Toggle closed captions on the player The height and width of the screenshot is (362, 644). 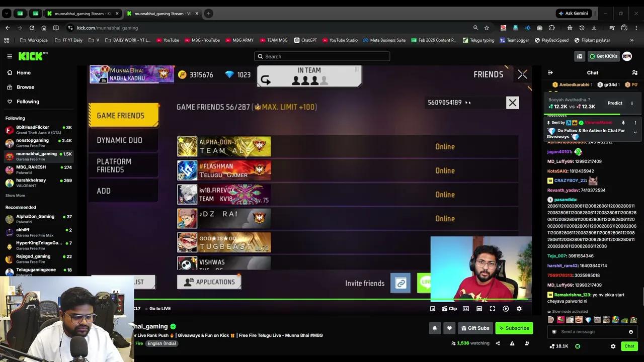tap(466, 309)
